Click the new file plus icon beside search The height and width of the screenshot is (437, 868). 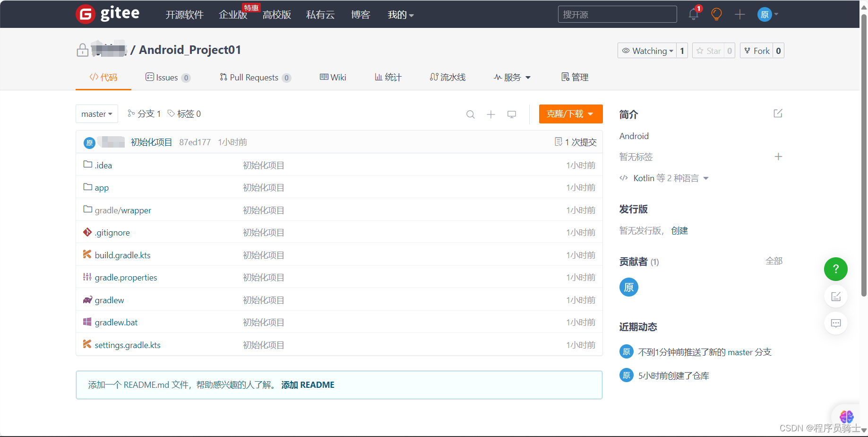491,114
